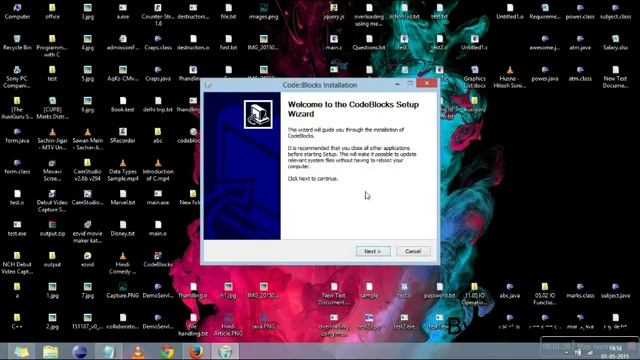
Task: Select the Disney.txt file icon
Action: 123,229
